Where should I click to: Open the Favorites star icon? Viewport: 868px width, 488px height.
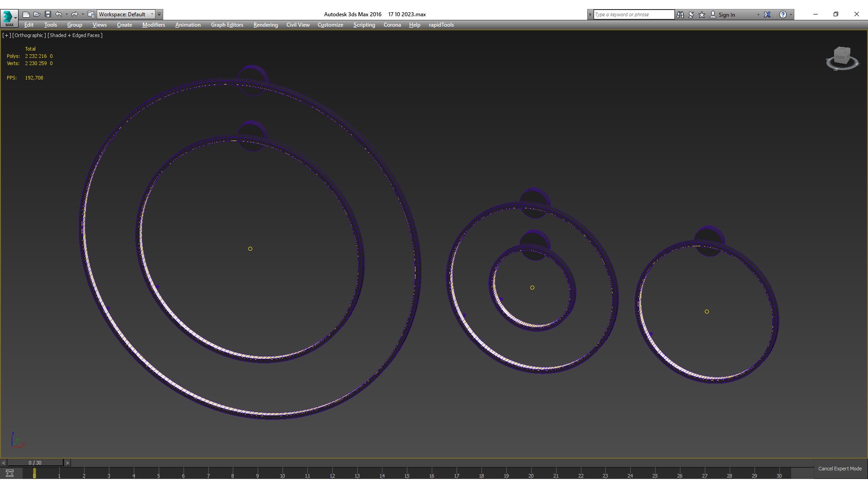point(702,14)
